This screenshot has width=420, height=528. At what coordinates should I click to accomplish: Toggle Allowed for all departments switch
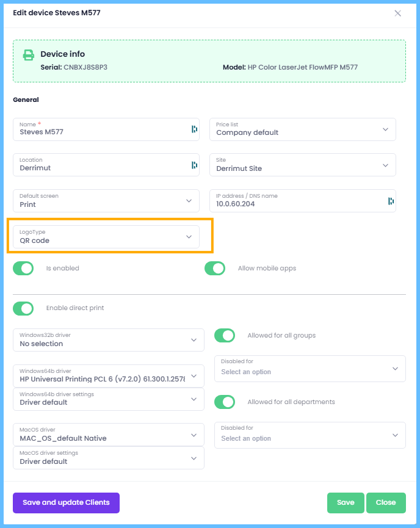pyautogui.click(x=225, y=402)
